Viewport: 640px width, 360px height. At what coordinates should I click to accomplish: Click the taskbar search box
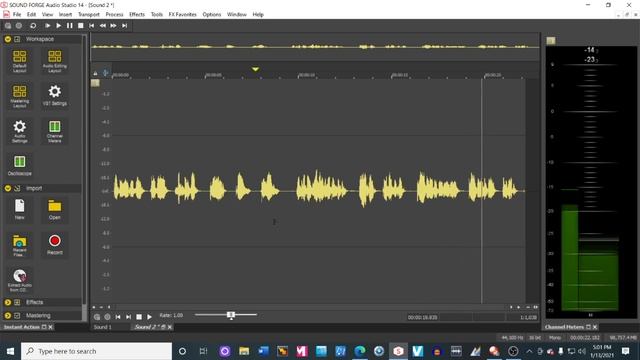pyautogui.click(x=97, y=351)
